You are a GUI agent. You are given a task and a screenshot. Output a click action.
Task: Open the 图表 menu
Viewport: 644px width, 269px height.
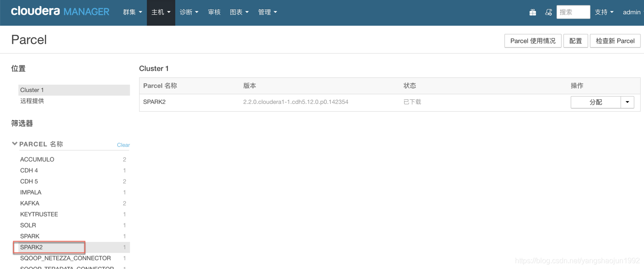[x=239, y=12]
